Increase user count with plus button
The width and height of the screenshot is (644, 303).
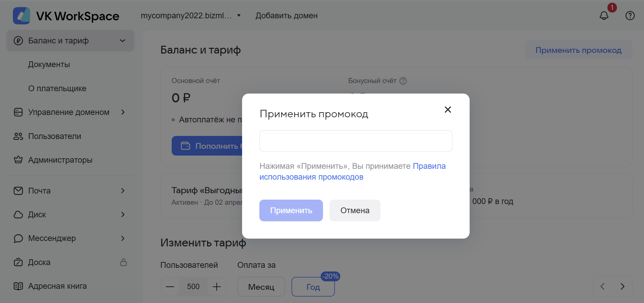point(217,287)
